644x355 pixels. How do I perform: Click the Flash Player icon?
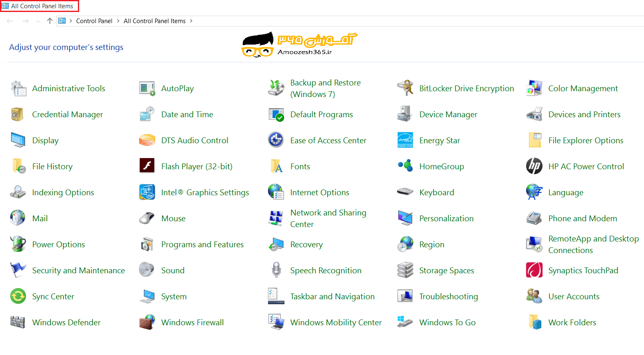pyautogui.click(x=147, y=166)
